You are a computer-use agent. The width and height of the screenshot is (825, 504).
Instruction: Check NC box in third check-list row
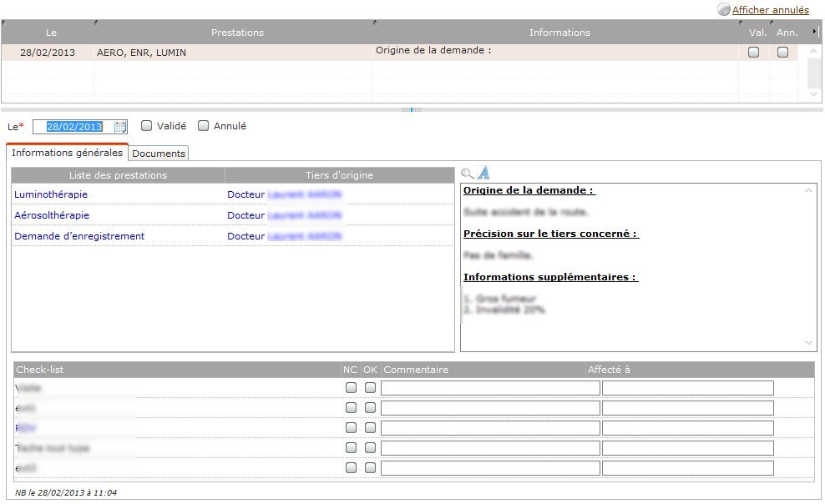pos(351,428)
